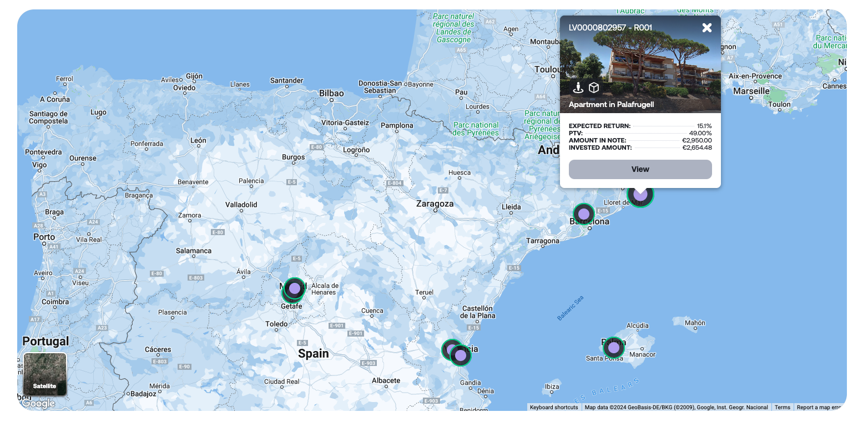The image size is (868, 422).
Task: Click the Valladolid city label
Action: [x=241, y=205]
